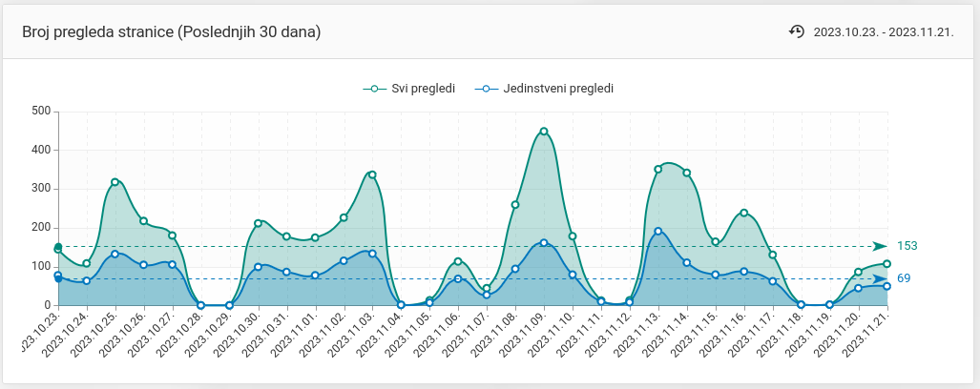Click the green data point on 2023.11.03.
Viewport: 980px width, 389px height.
(x=372, y=174)
